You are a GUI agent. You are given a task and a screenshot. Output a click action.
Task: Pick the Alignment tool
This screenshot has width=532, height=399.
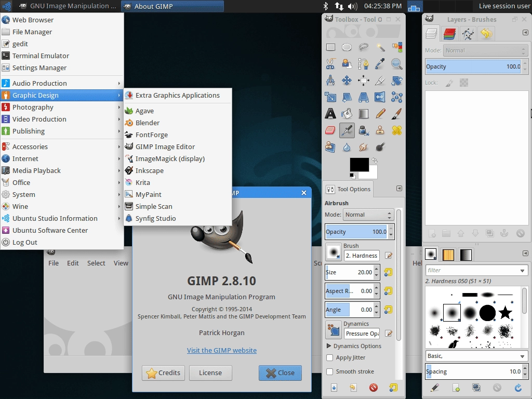363,81
